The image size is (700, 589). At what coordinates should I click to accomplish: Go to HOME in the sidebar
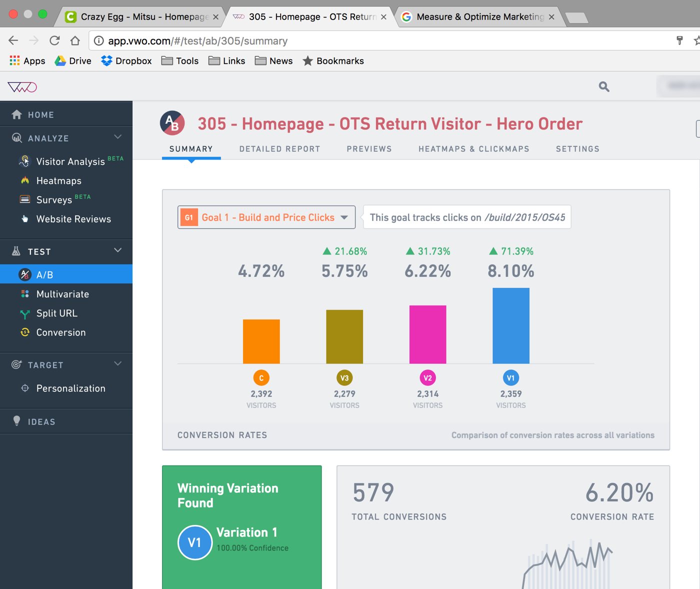coord(66,114)
